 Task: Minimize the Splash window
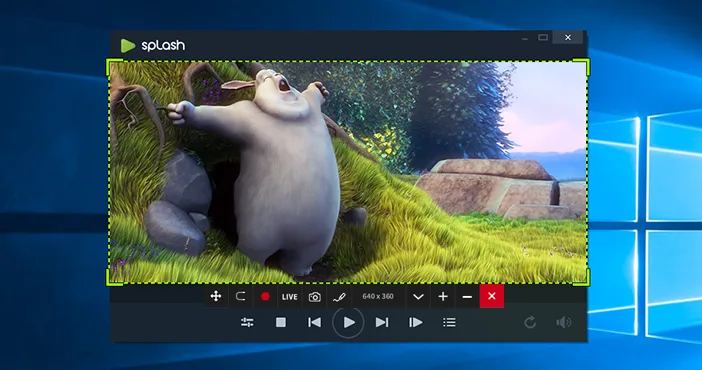click(x=525, y=38)
